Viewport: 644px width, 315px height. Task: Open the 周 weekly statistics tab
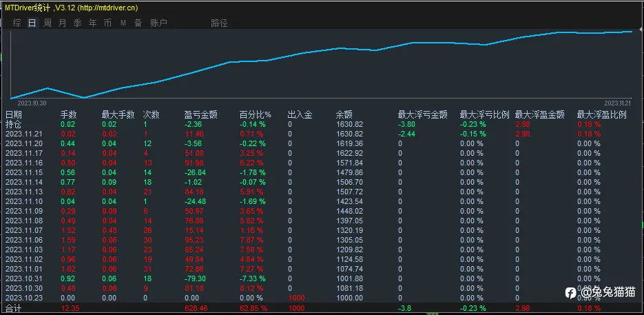48,23
